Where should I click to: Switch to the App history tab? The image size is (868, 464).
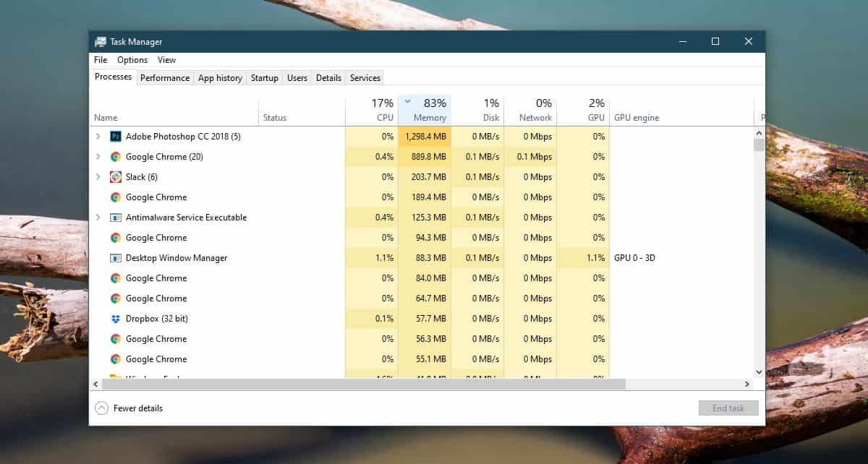pos(220,78)
